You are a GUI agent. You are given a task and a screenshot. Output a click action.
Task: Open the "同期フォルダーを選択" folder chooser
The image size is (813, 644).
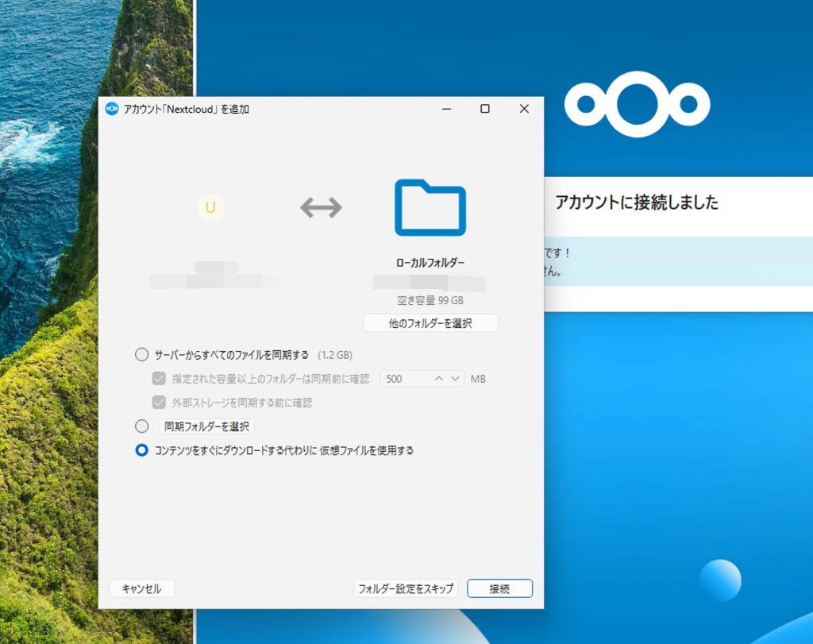pos(206,426)
